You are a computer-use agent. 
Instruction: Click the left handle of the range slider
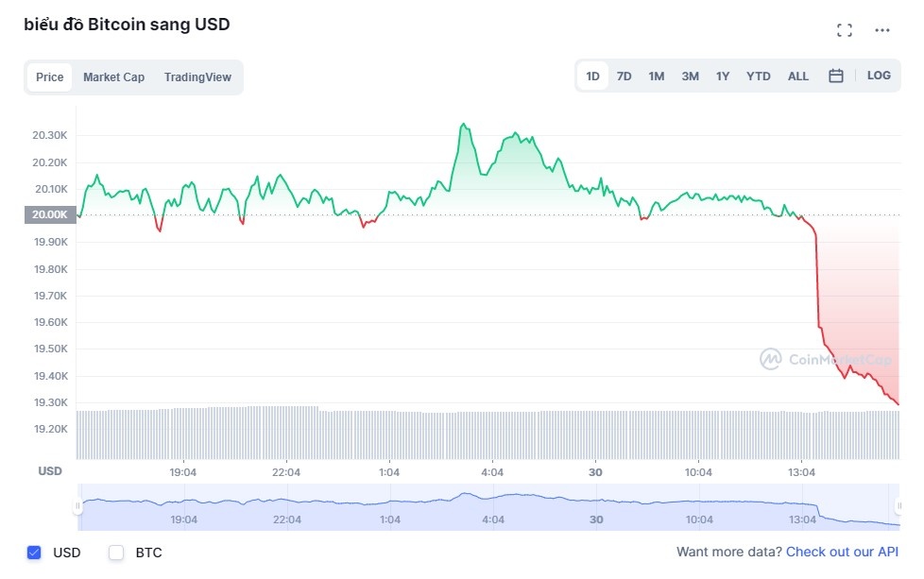[x=77, y=507]
